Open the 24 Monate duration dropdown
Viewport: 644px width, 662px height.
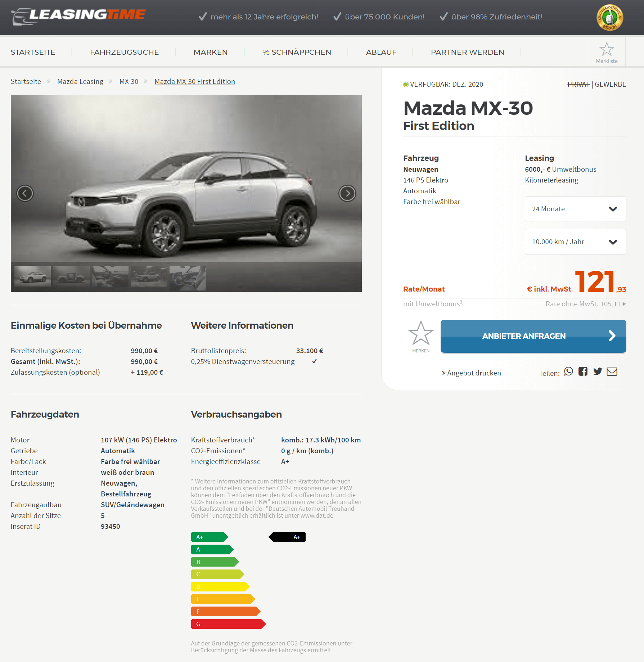coord(575,209)
